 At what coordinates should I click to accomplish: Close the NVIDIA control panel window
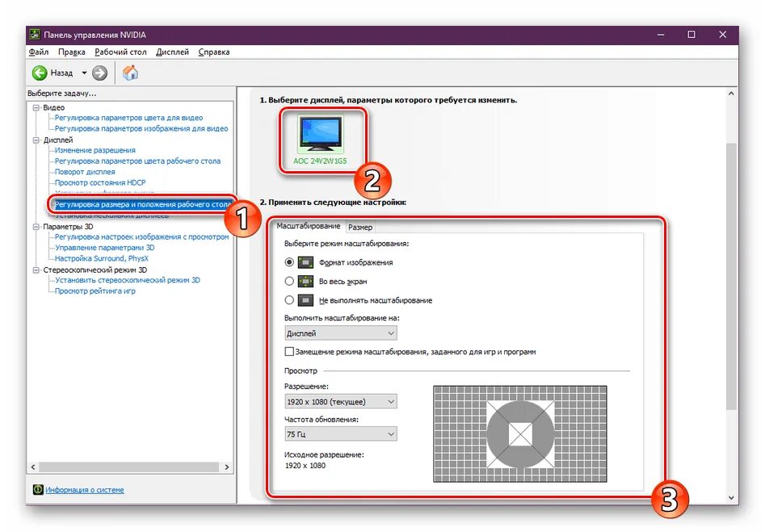[722, 35]
